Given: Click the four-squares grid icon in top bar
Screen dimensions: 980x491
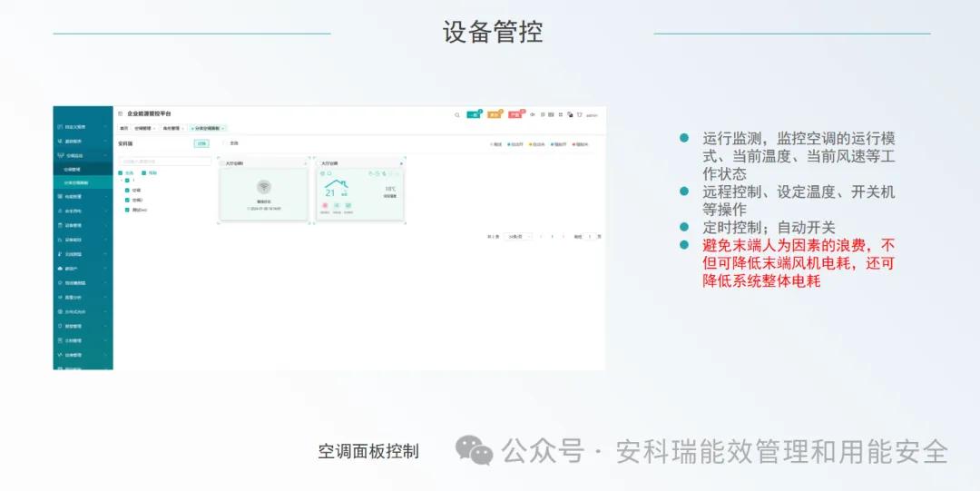Looking at the screenshot, I should click(x=561, y=115).
